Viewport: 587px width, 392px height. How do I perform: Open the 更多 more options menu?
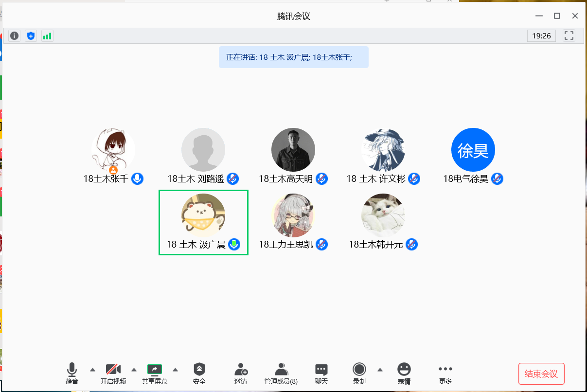[445, 374]
